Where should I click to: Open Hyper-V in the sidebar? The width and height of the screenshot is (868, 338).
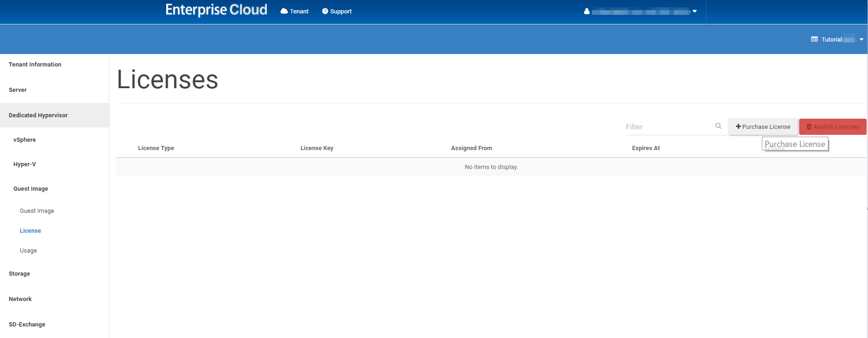24,164
